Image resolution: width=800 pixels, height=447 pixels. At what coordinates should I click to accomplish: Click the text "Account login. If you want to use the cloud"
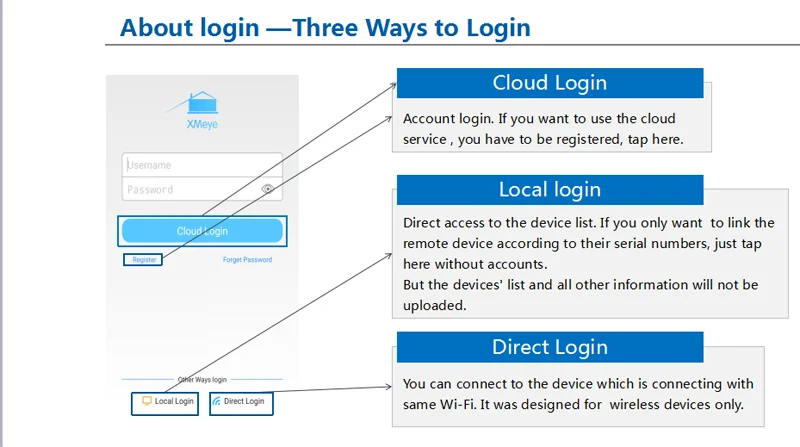point(539,119)
